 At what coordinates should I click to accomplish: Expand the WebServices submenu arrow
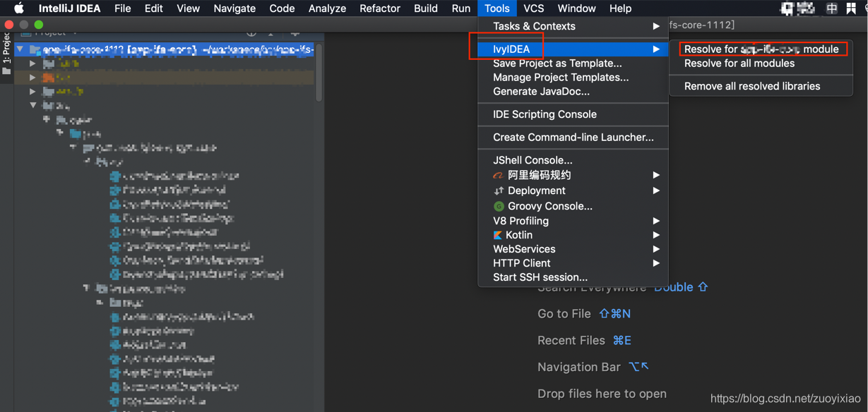tap(656, 249)
